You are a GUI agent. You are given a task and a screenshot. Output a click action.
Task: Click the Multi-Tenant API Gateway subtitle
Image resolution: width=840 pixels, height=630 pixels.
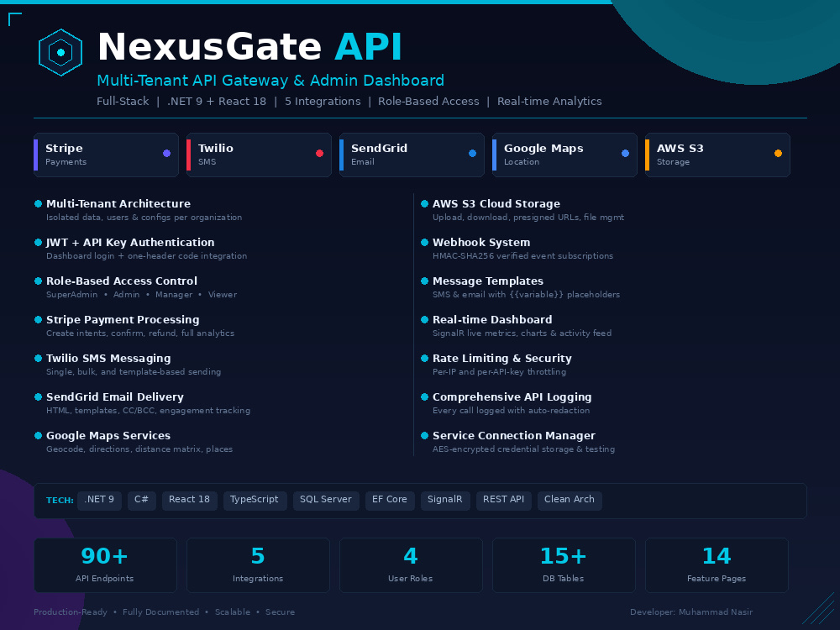pyautogui.click(x=270, y=81)
